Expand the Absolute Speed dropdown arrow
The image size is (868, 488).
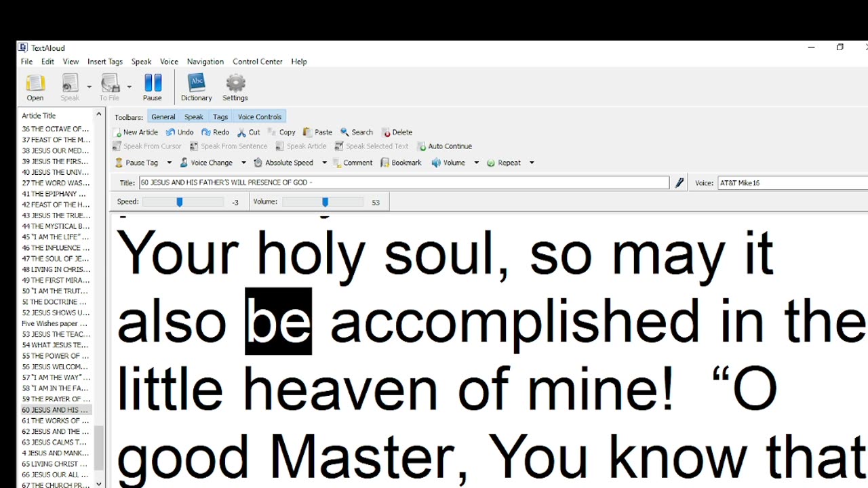[x=324, y=163]
